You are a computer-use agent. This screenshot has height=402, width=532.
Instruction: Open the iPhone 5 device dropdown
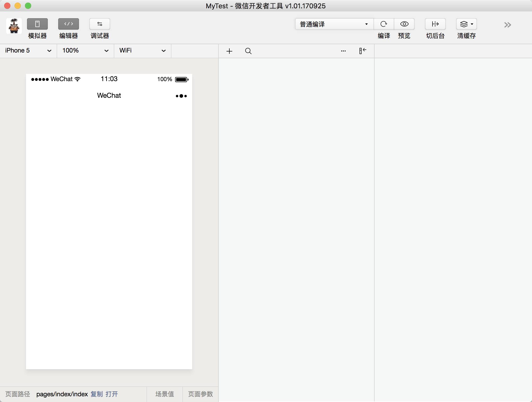[28, 51]
